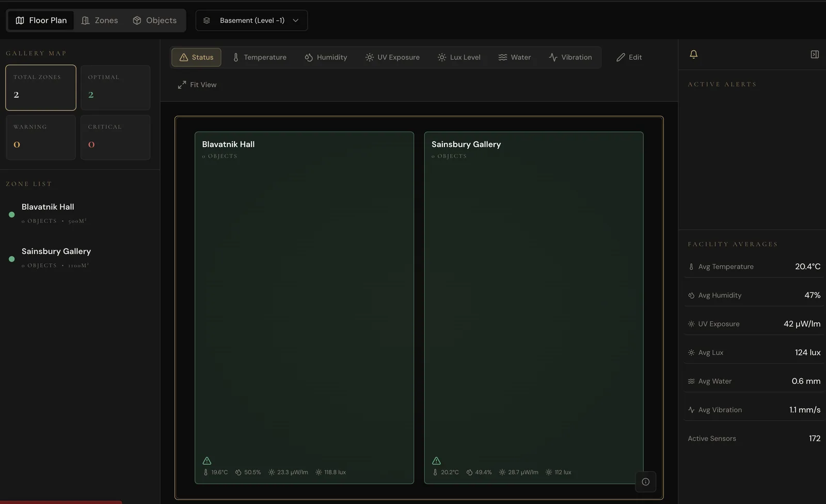Click the Avg Lux 124 lux value
Viewport: 826px width, 504px height.
(807, 352)
